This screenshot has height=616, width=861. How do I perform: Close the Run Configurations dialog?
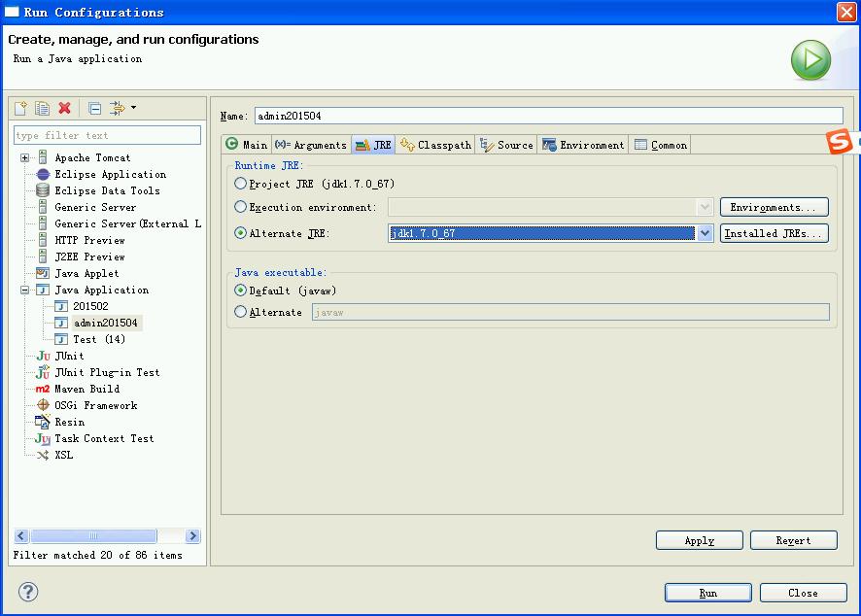pos(804,593)
